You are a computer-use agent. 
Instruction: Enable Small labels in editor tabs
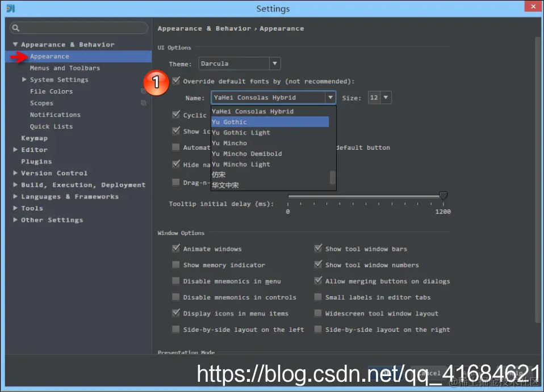coord(318,297)
